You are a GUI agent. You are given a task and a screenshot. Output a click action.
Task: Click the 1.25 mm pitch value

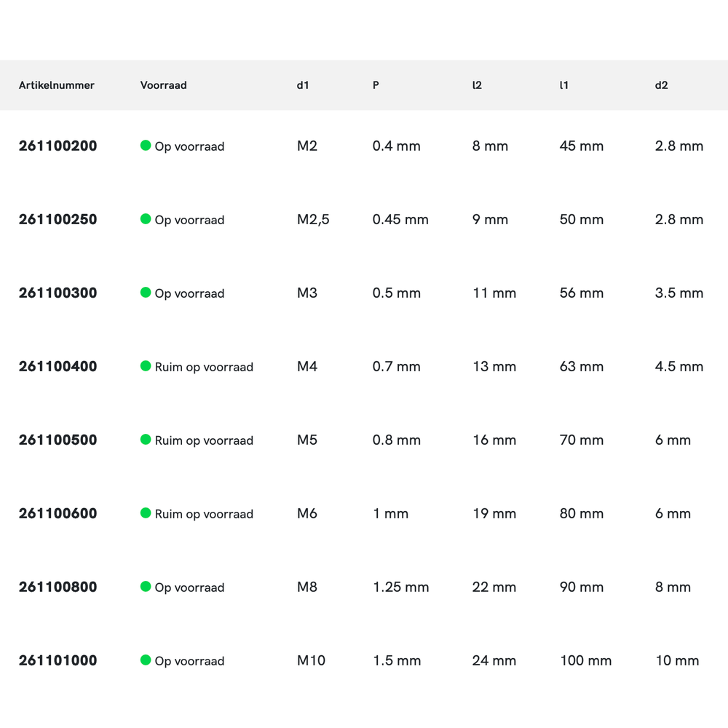coord(400,587)
